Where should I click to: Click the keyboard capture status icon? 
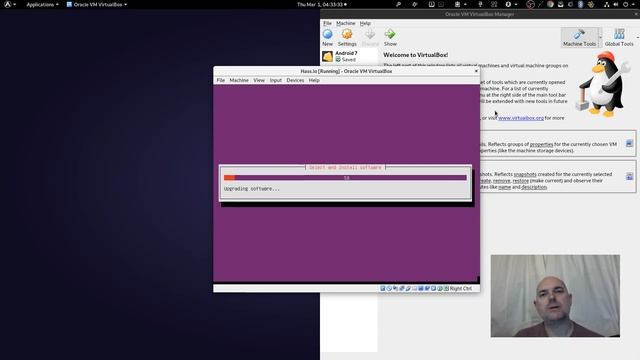[446, 289]
